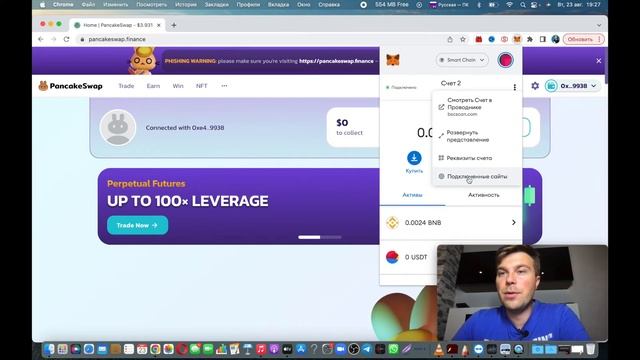Viewport: 640px width, 360px height.
Task: Click the Обновить Chrome update button
Action: pyautogui.click(x=583, y=39)
